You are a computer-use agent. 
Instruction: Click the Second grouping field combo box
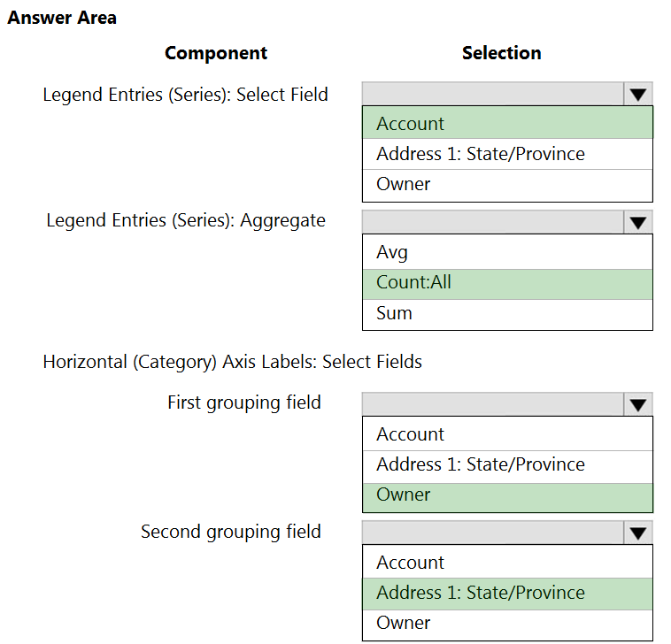coord(492,533)
